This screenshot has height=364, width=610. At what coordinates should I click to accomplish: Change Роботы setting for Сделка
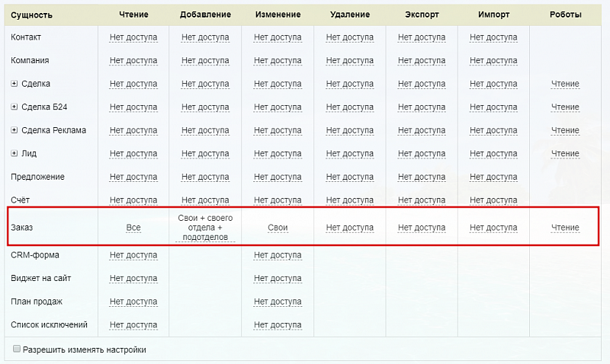point(565,84)
